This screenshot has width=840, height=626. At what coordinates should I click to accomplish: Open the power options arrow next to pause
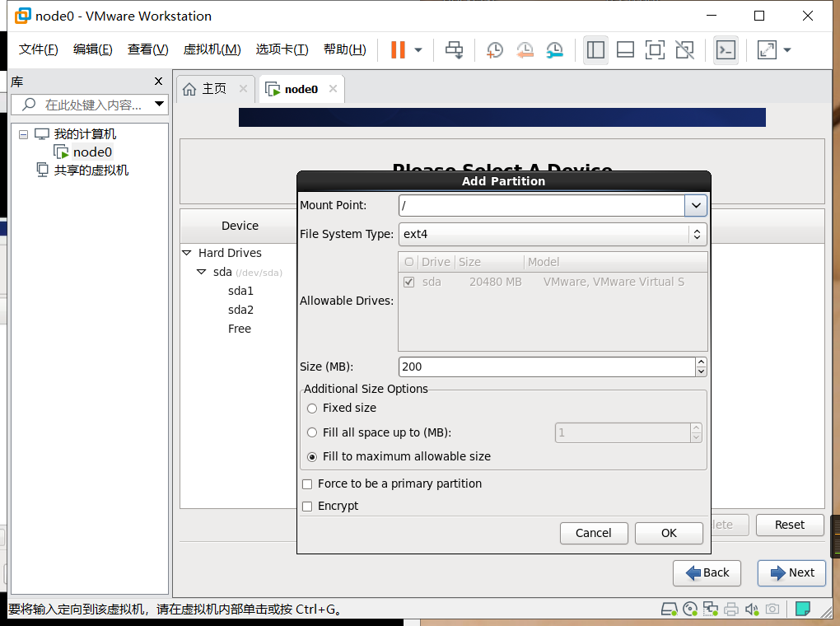(x=418, y=50)
